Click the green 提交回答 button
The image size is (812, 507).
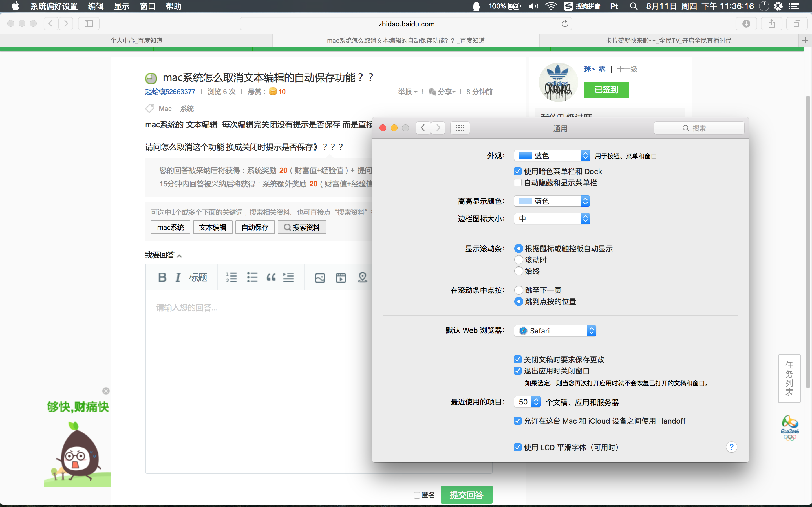[466, 495]
